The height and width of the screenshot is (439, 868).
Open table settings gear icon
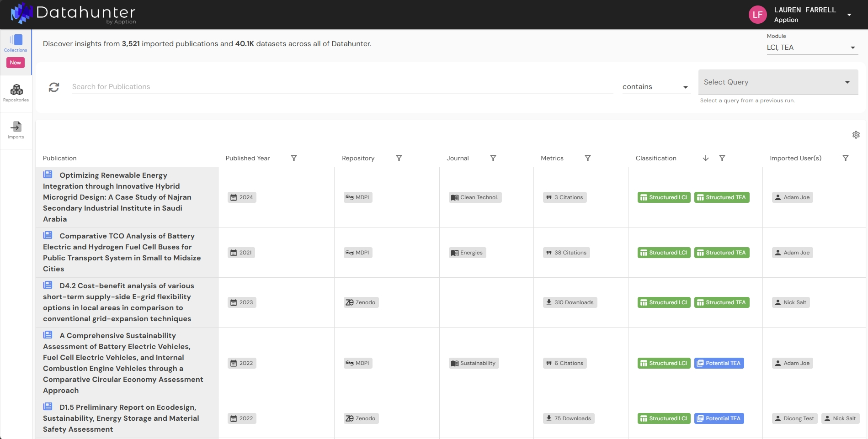pyautogui.click(x=856, y=135)
